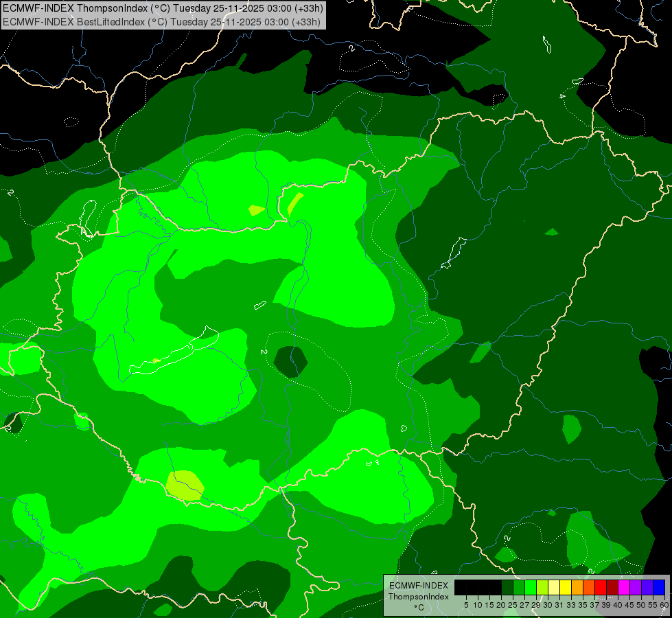Click the contour label 4 on the map
The image size is (672, 618).
pyautogui.click(x=562, y=96)
